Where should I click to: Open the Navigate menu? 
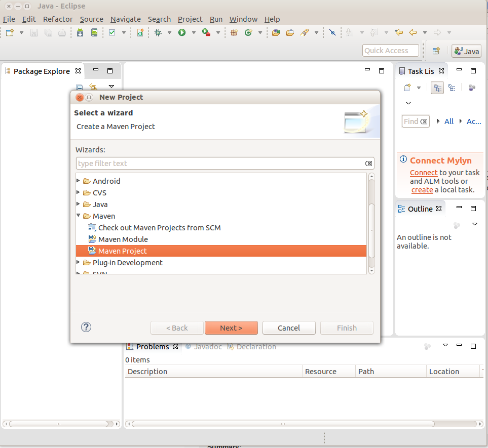click(x=126, y=19)
